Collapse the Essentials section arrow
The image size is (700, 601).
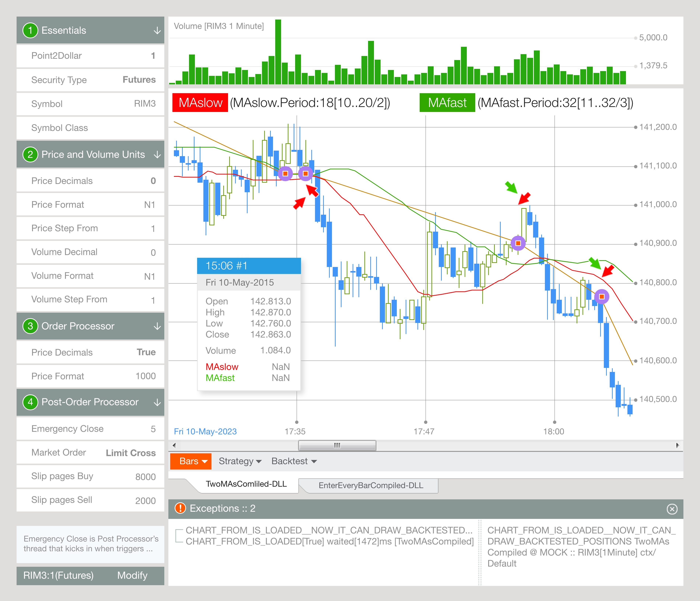[x=157, y=31]
